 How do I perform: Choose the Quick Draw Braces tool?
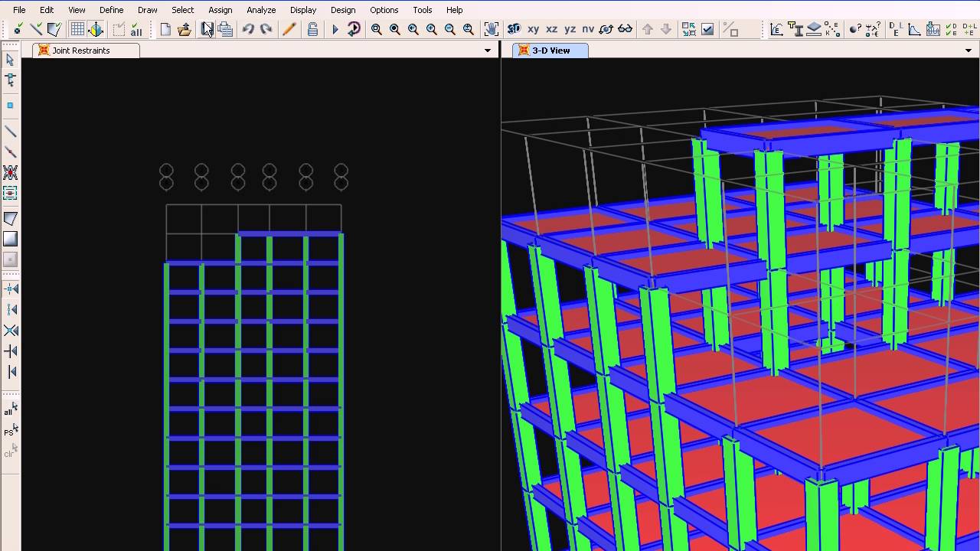(11, 172)
